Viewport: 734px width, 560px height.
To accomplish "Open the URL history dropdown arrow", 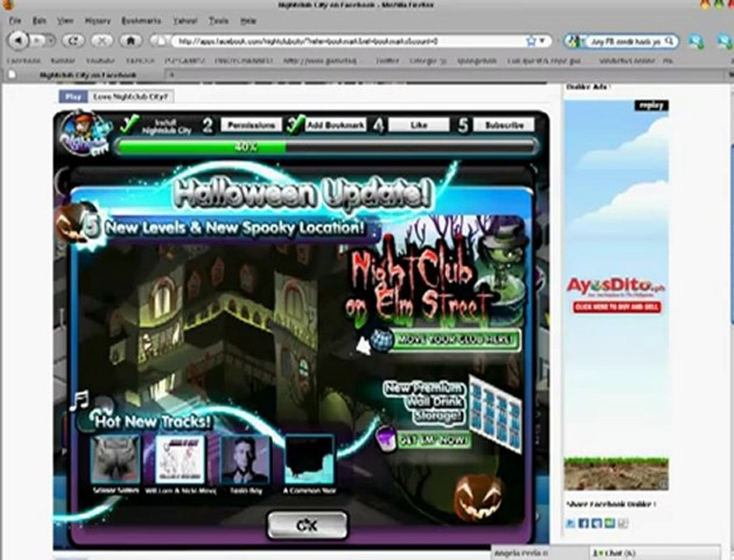I will pyautogui.click(x=543, y=41).
